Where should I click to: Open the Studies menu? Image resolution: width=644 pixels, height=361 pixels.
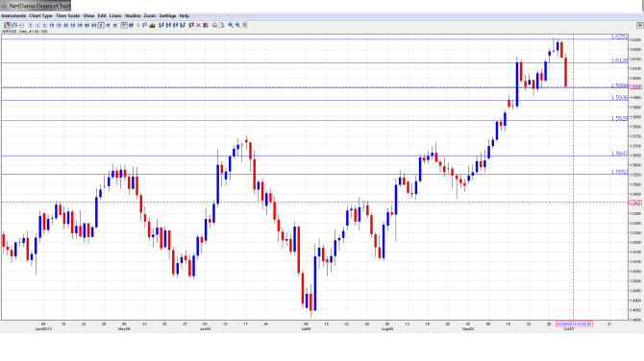133,15
